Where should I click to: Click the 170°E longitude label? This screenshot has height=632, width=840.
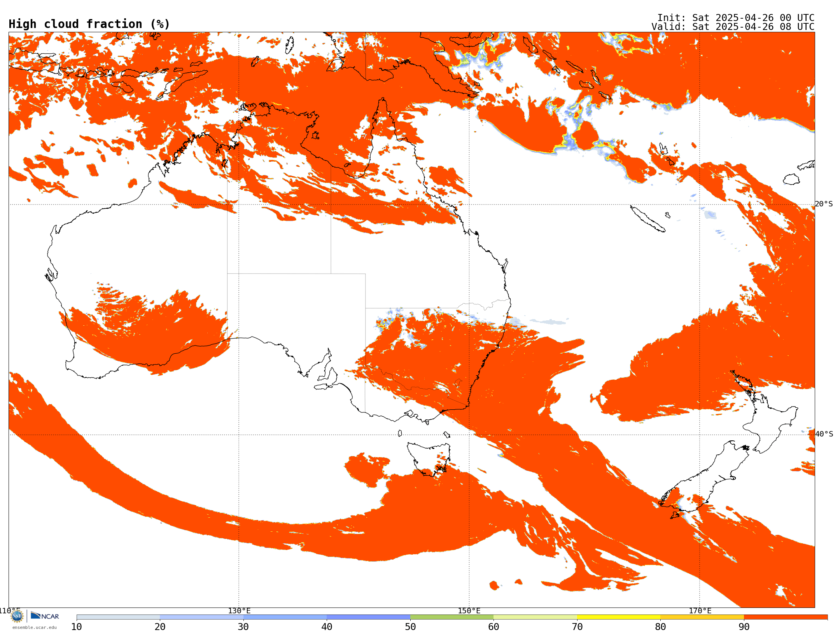[700, 611]
